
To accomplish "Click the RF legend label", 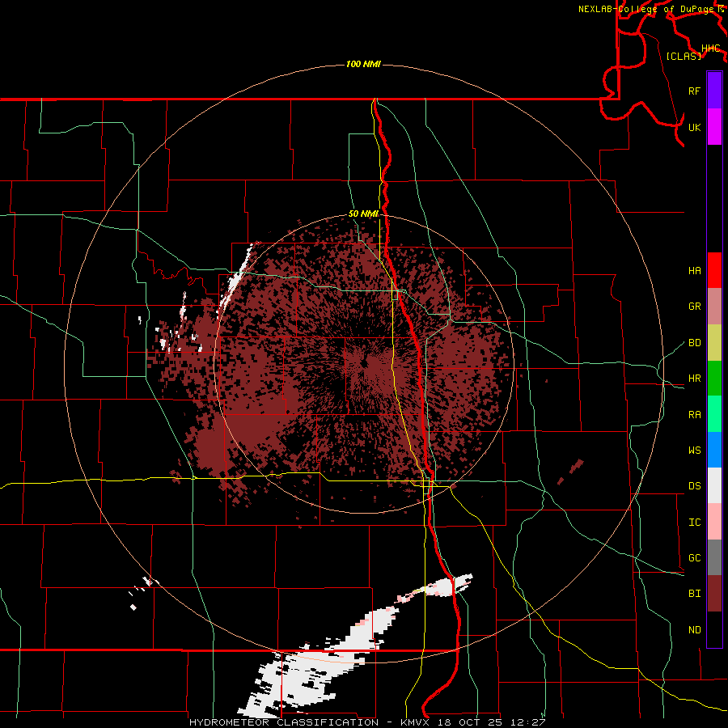I will (x=695, y=91).
